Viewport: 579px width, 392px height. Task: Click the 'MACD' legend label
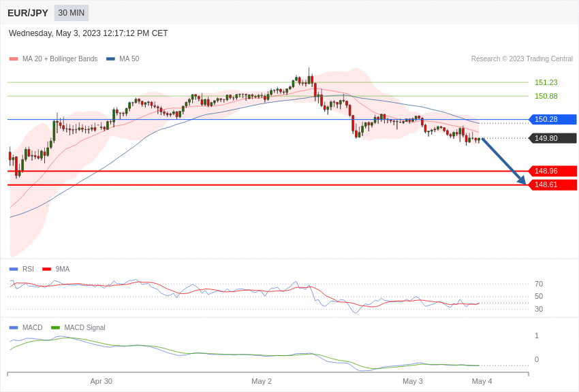click(33, 327)
